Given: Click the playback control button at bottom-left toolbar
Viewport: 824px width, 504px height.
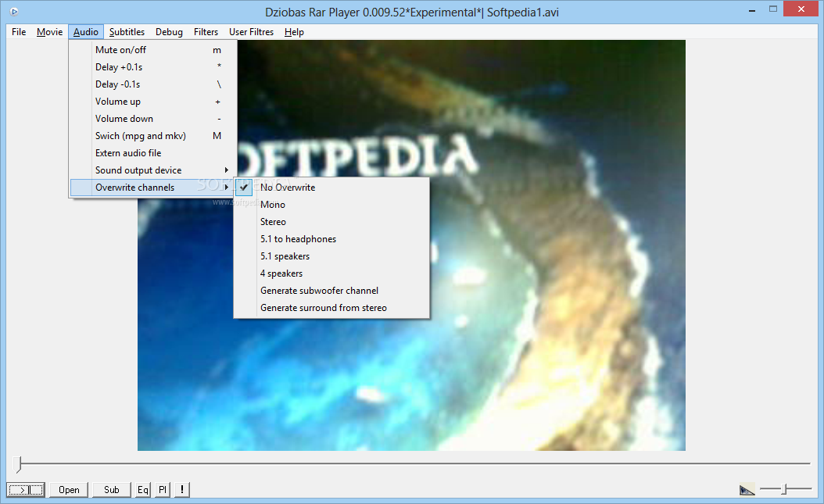Looking at the screenshot, I should pos(26,490).
